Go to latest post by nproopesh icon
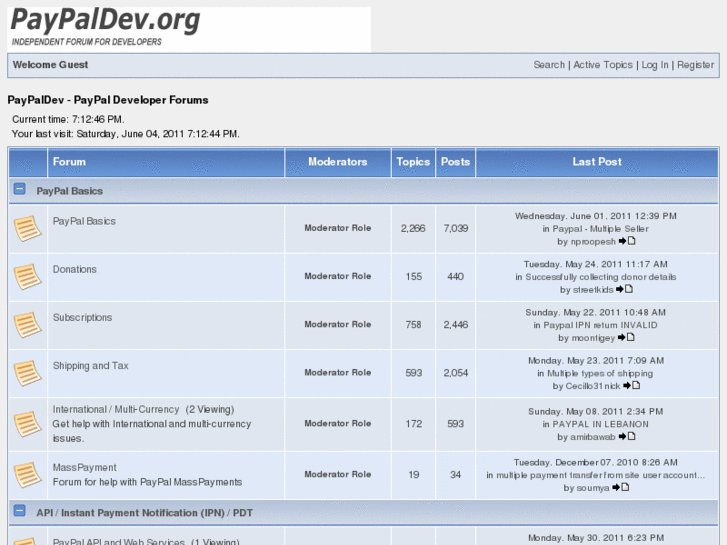727x545 pixels. tap(627, 241)
